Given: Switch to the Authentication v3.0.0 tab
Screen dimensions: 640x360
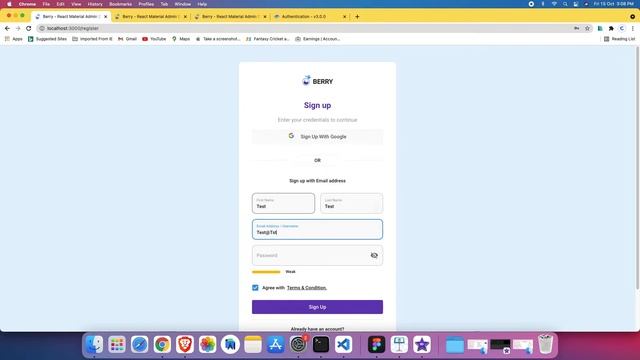Looking at the screenshot, I should click(309, 16).
